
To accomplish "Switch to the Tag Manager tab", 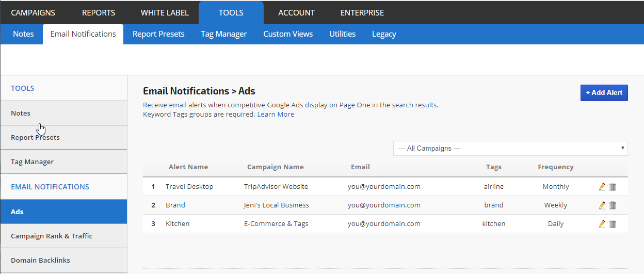I will click(x=223, y=34).
